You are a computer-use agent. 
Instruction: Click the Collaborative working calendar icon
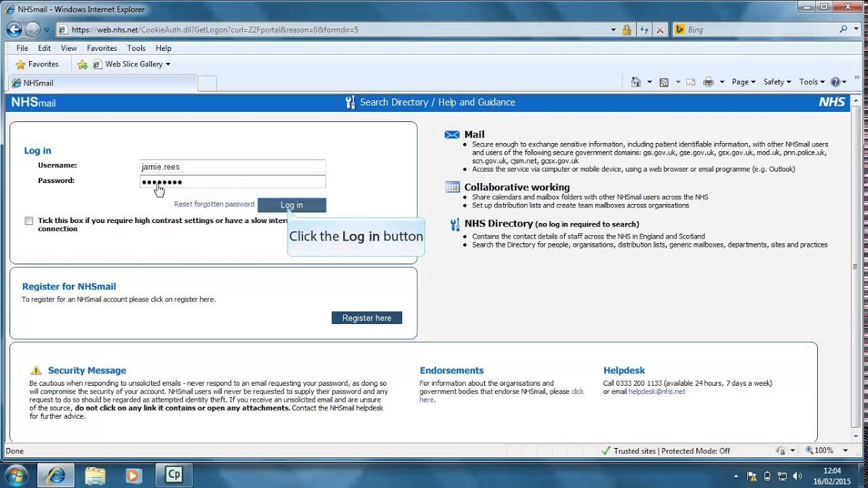click(452, 187)
